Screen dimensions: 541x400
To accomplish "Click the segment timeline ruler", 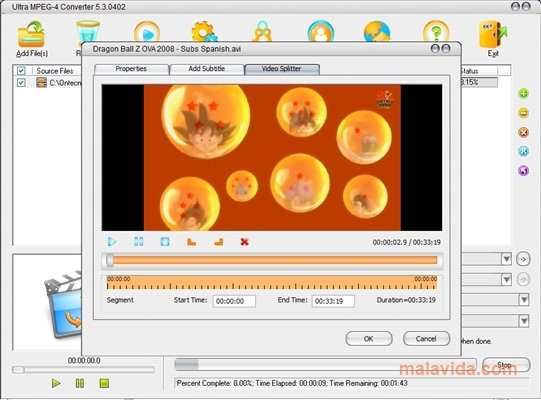I will (272, 282).
